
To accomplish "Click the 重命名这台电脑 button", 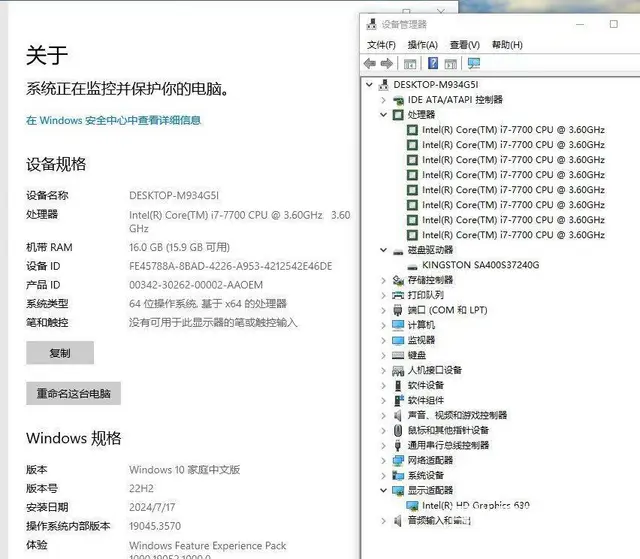I will pyautogui.click(x=73, y=393).
